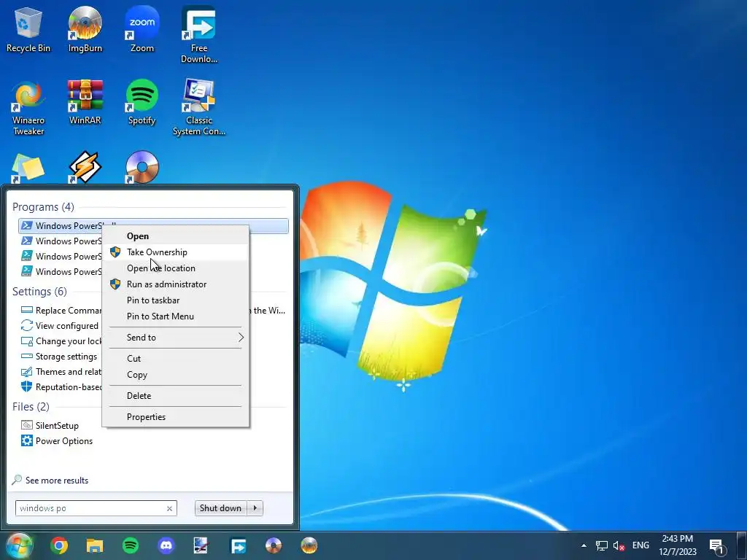Select the Zoom desktop shortcut

point(142,30)
